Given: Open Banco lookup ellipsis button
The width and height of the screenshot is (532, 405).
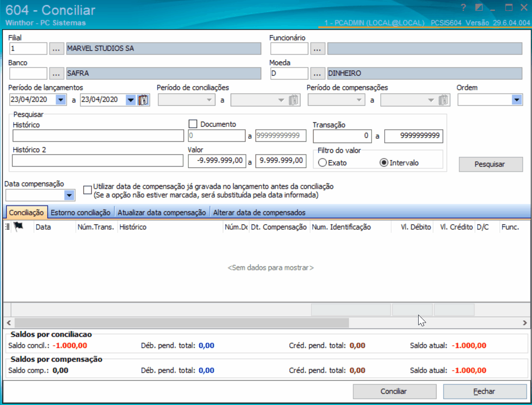Looking at the screenshot, I should point(56,73).
